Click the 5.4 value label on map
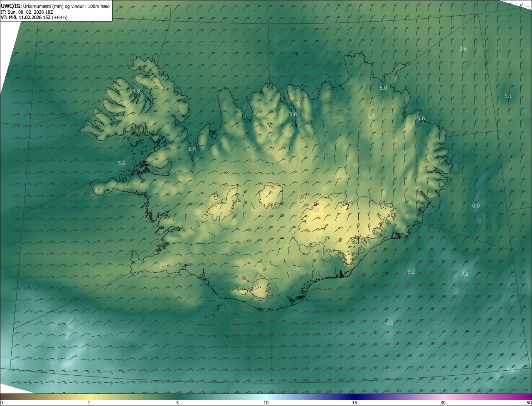The image size is (532, 406). (x=192, y=149)
